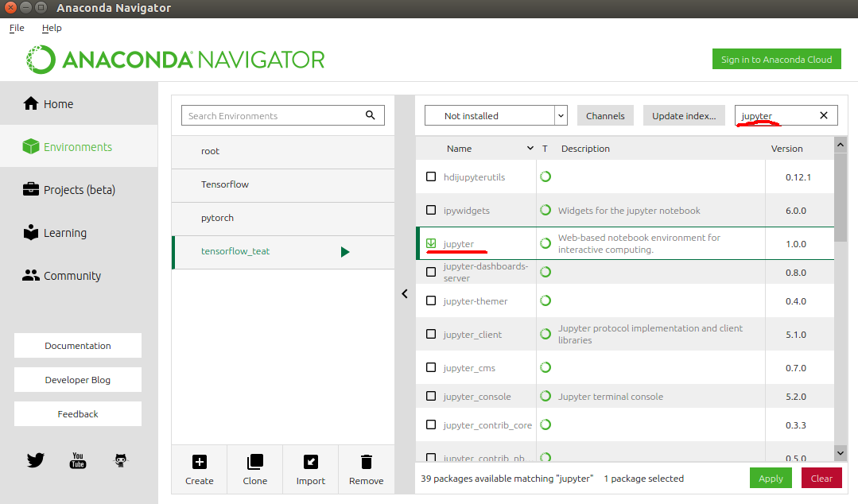Sort by the Description column header
858x504 pixels.
click(x=585, y=149)
